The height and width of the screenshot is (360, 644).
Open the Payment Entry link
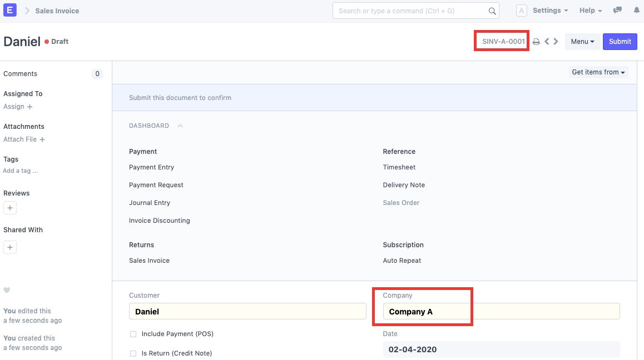pyautogui.click(x=151, y=167)
